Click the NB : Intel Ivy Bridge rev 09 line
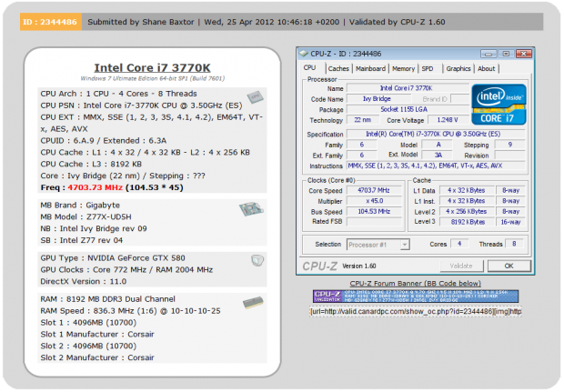Screen dimensions: 564x392 (x=94, y=228)
